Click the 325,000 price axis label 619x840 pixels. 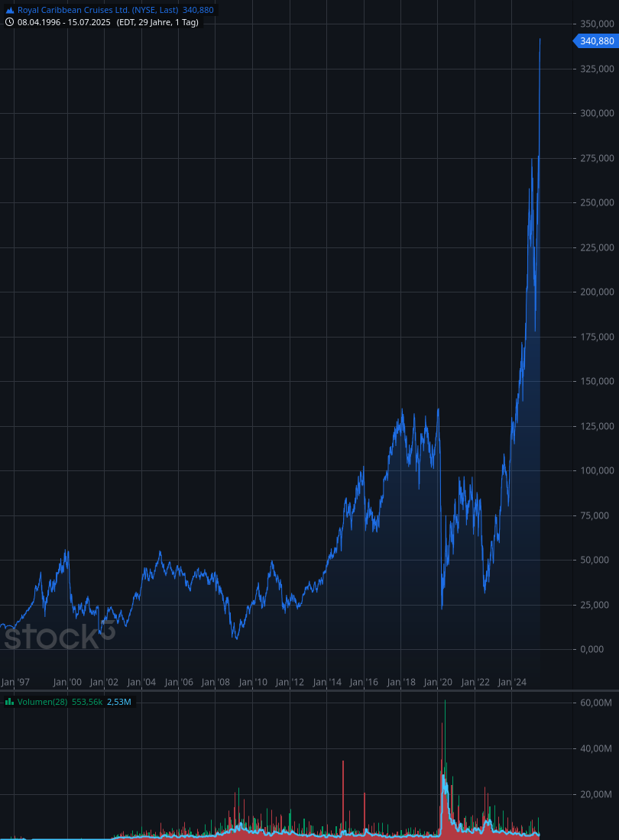[597, 69]
